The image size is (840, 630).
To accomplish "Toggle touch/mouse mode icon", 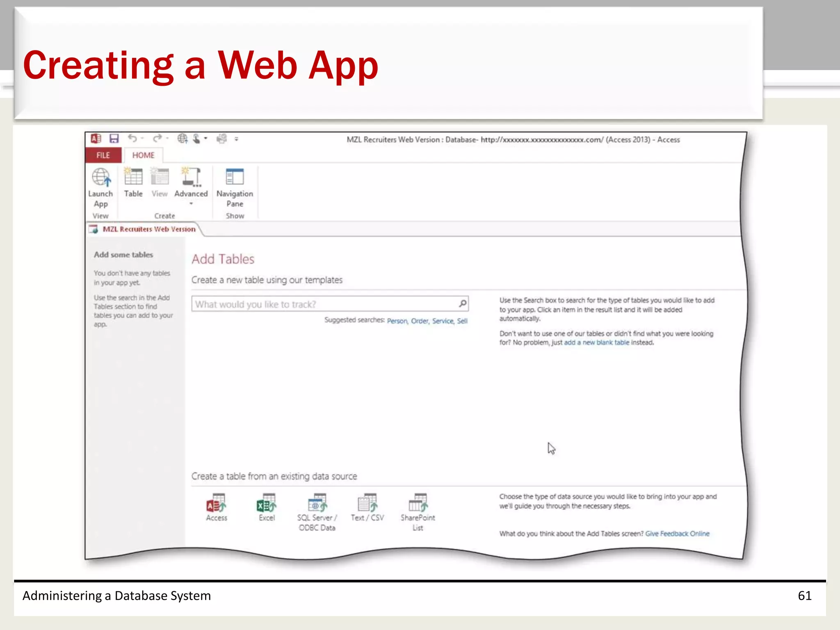I will pos(196,139).
